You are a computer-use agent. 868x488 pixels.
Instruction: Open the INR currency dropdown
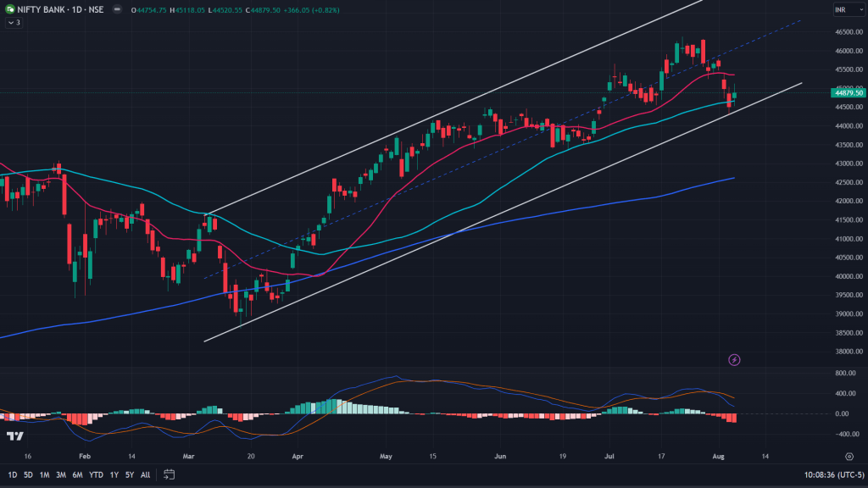pos(842,9)
